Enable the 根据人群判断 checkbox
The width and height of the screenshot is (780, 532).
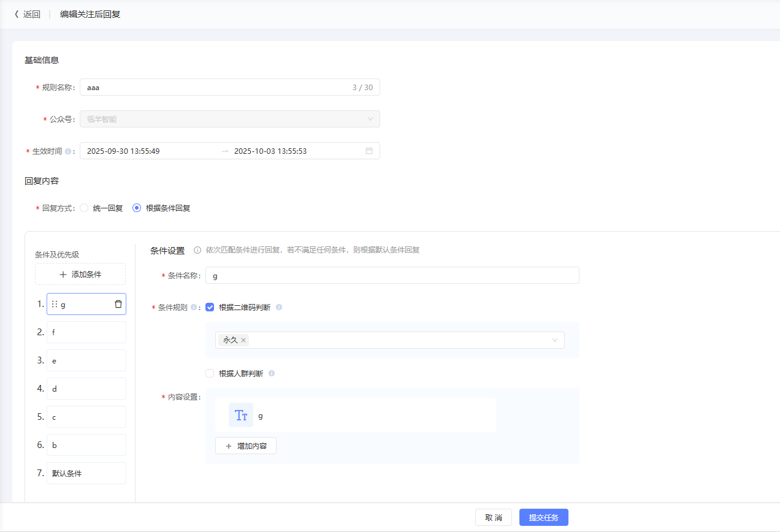point(210,373)
